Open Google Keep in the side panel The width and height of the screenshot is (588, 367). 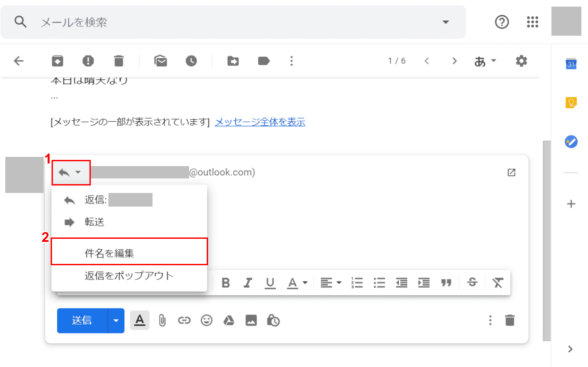[571, 103]
